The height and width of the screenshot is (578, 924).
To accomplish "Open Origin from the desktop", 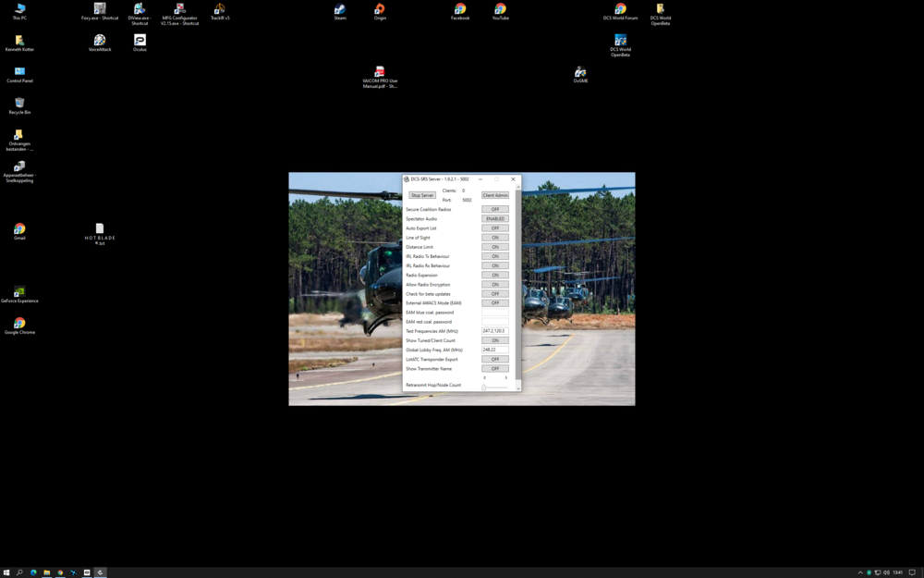I will 380,11.
